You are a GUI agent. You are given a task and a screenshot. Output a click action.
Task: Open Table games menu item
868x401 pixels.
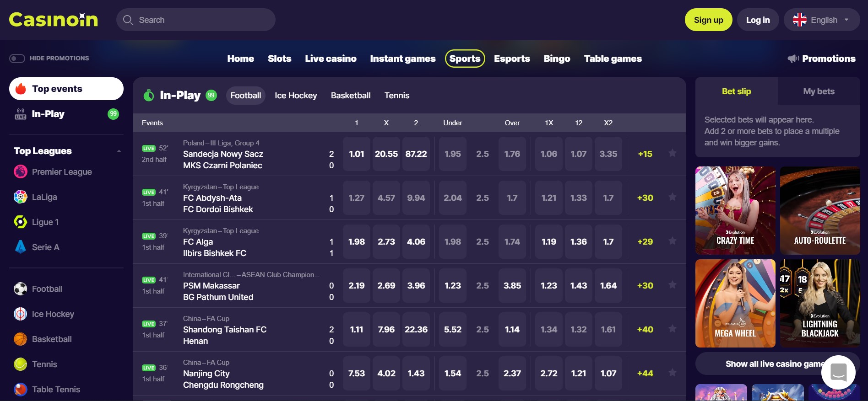click(x=613, y=59)
